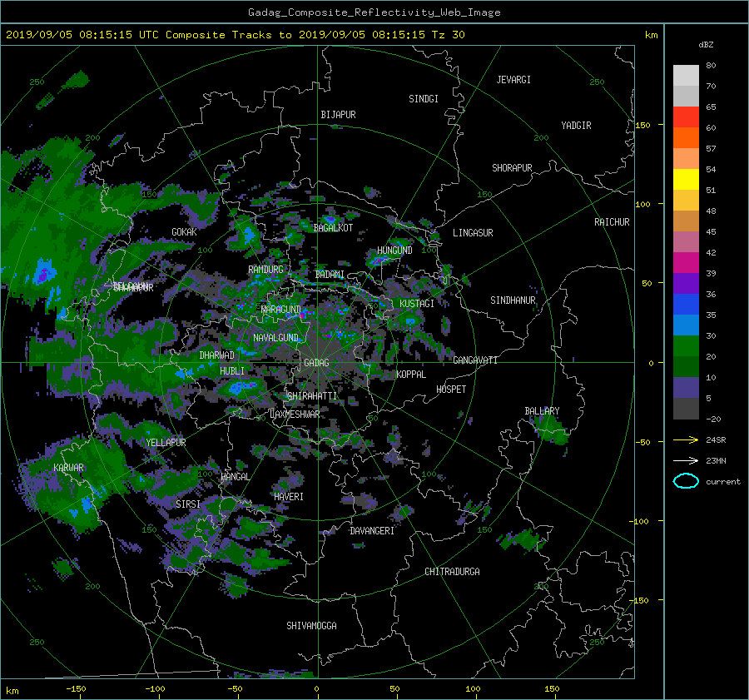Click the 23MN white arrow legend icon
Image resolution: width=749 pixels, height=700 pixels.
[686, 460]
